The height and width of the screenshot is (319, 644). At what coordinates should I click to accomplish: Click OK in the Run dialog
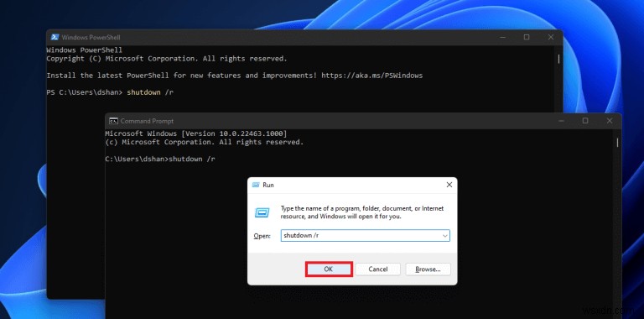pyautogui.click(x=329, y=269)
